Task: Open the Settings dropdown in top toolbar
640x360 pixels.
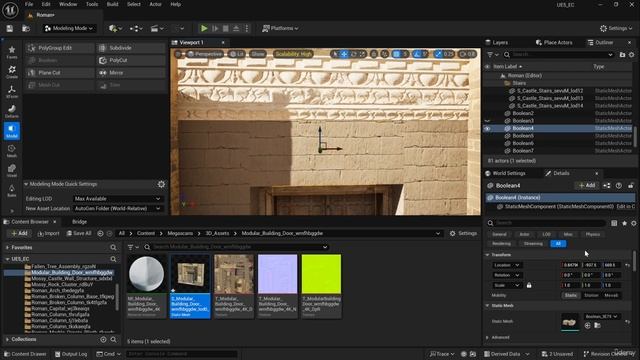Action: (x=616, y=28)
